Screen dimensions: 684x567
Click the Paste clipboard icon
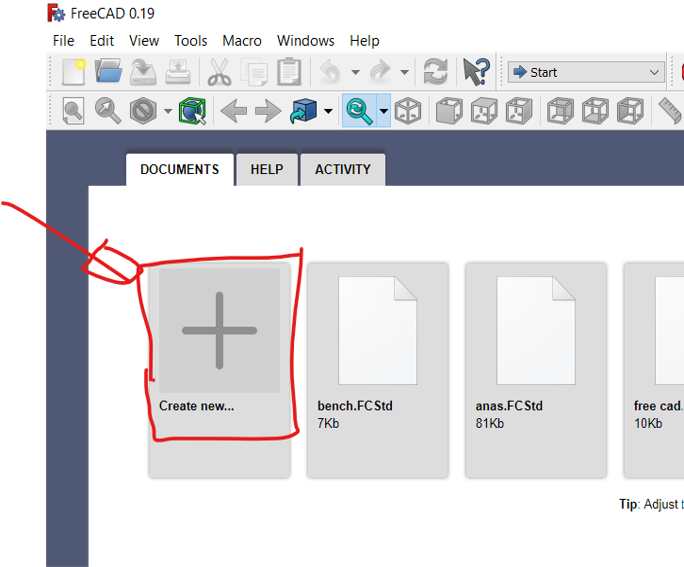tap(289, 72)
